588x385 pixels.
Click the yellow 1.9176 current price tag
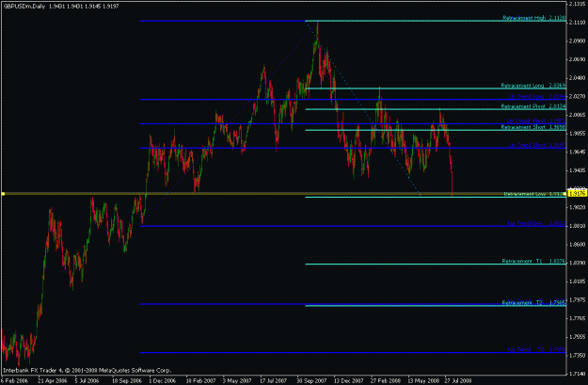(578, 194)
